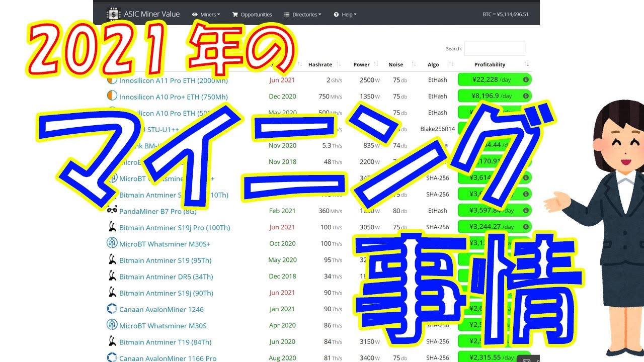Image resolution: width=644 pixels, height=362 pixels.
Task: Click Jun 2021 date in A11 Pro row
Action: [x=282, y=80]
